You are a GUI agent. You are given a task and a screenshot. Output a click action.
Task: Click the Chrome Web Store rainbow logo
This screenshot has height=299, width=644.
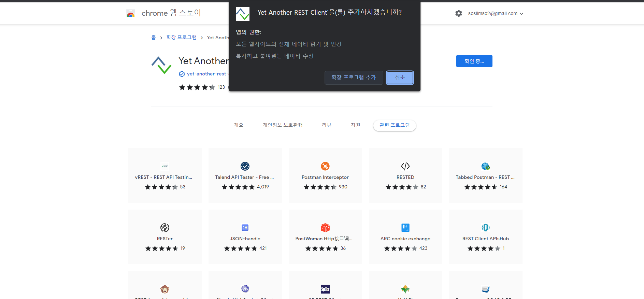coord(131,13)
